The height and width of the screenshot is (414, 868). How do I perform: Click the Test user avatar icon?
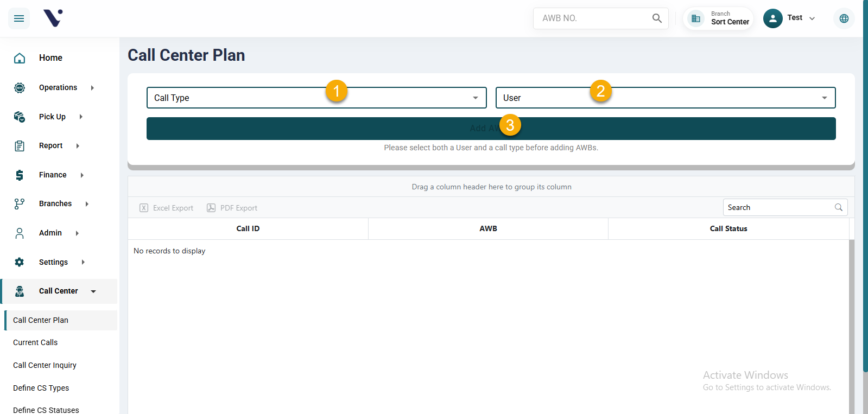[772, 18]
